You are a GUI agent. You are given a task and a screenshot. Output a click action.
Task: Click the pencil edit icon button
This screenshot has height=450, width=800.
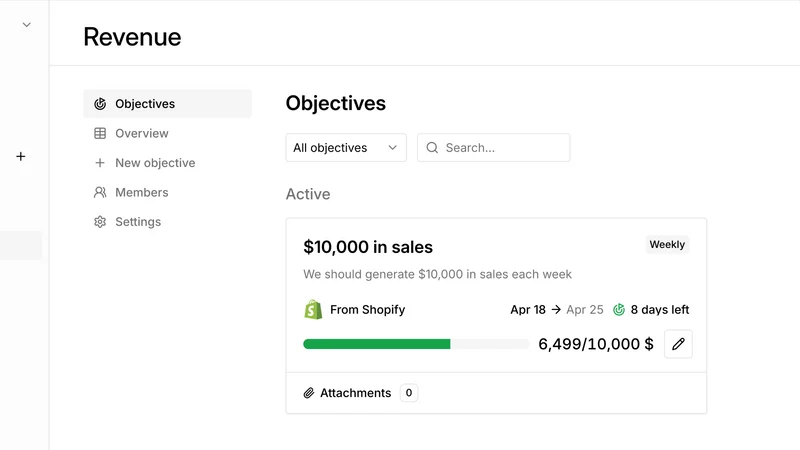pyautogui.click(x=678, y=344)
